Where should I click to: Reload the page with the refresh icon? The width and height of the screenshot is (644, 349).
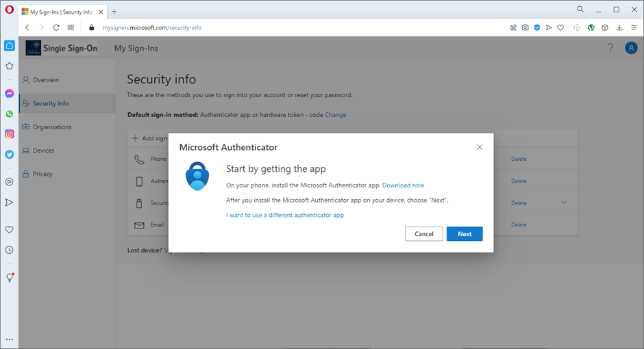point(55,27)
